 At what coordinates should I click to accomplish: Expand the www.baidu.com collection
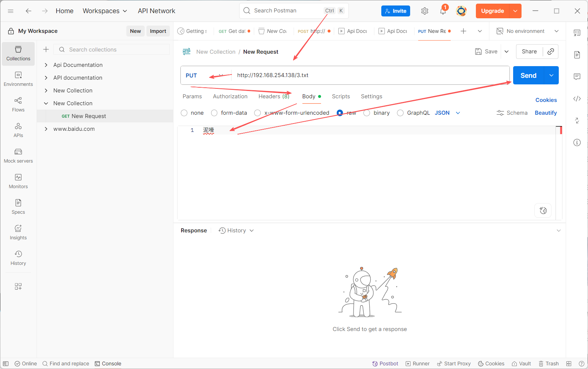(x=46, y=129)
